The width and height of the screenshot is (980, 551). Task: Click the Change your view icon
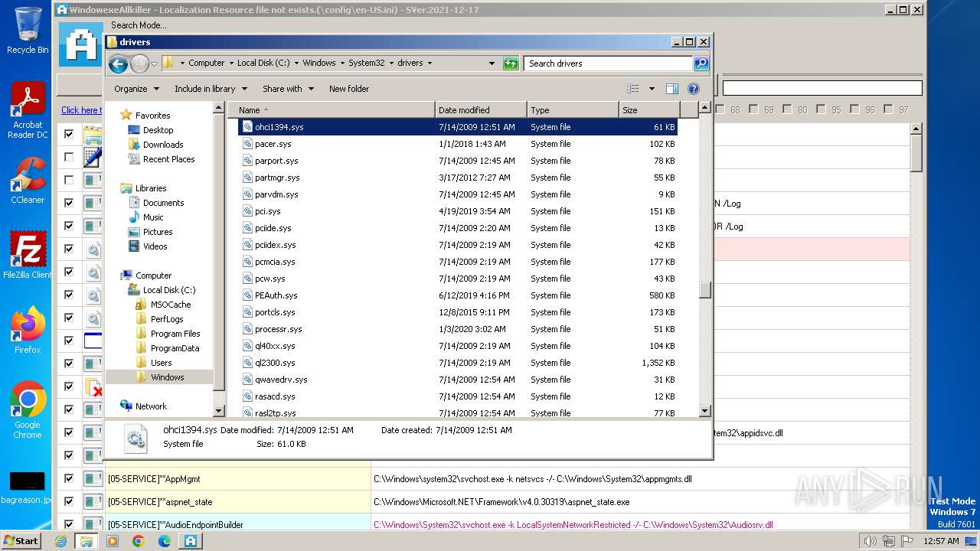click(x=632, y=89)
